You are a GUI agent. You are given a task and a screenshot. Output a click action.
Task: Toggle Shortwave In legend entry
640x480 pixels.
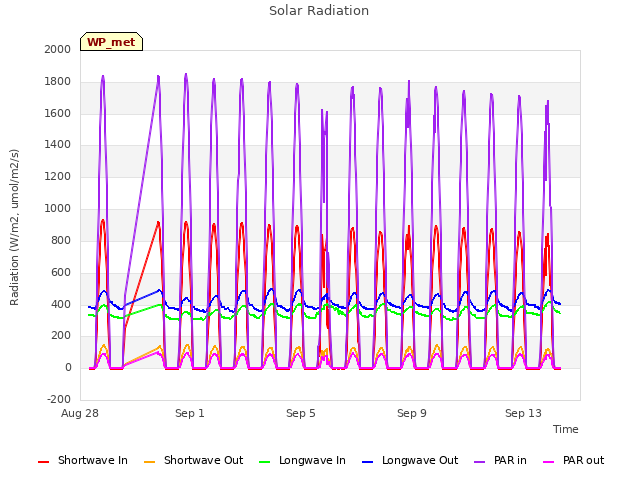83,460
